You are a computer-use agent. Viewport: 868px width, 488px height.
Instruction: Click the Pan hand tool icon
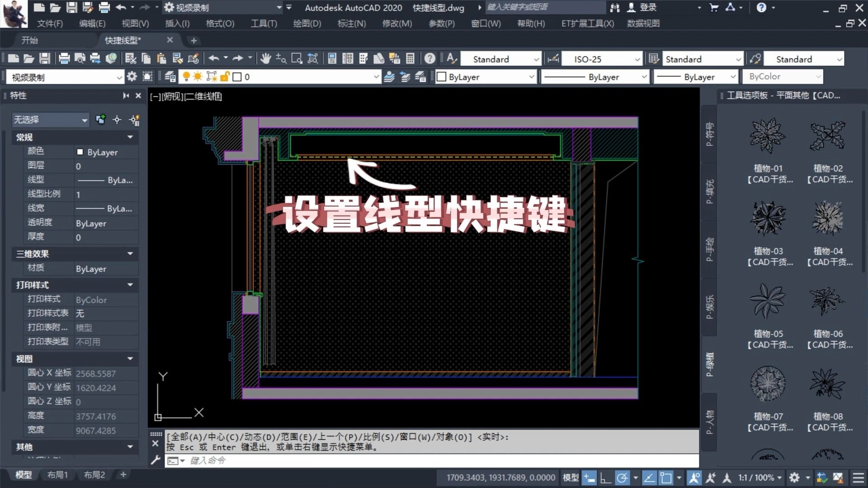(x=265, y=58)
